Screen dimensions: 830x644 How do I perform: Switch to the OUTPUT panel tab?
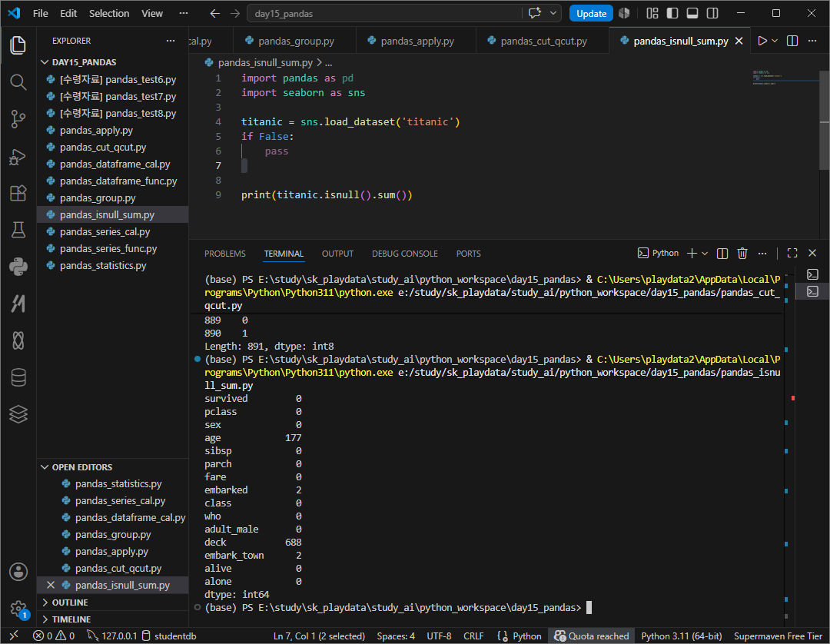click(337, 254)
